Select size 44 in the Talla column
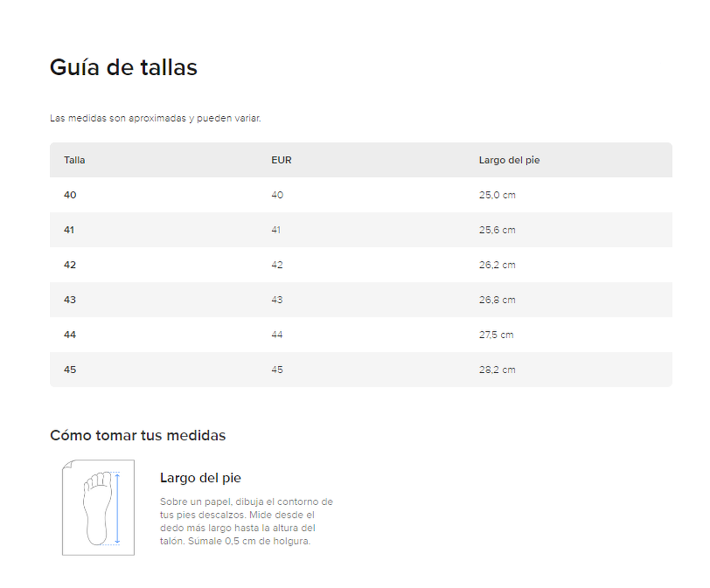 (70, 335)
